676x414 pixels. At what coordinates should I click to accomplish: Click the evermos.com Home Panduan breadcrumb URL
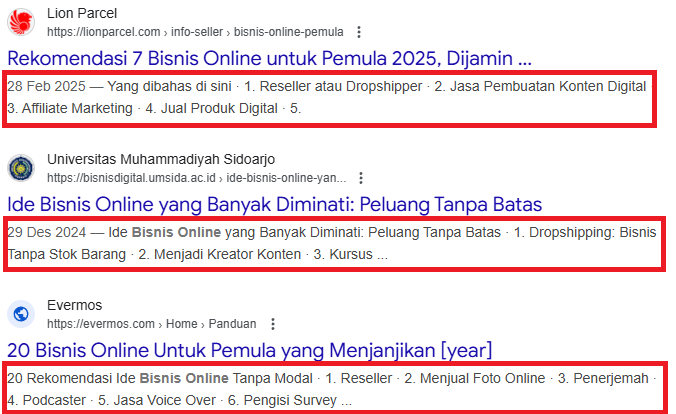[x=152, y=324]
